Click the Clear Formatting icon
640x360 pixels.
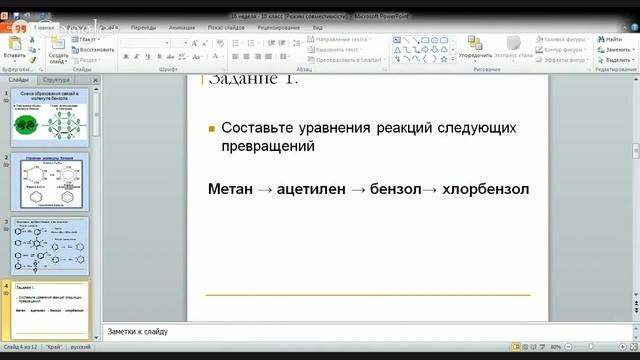(x=220, y=43)
